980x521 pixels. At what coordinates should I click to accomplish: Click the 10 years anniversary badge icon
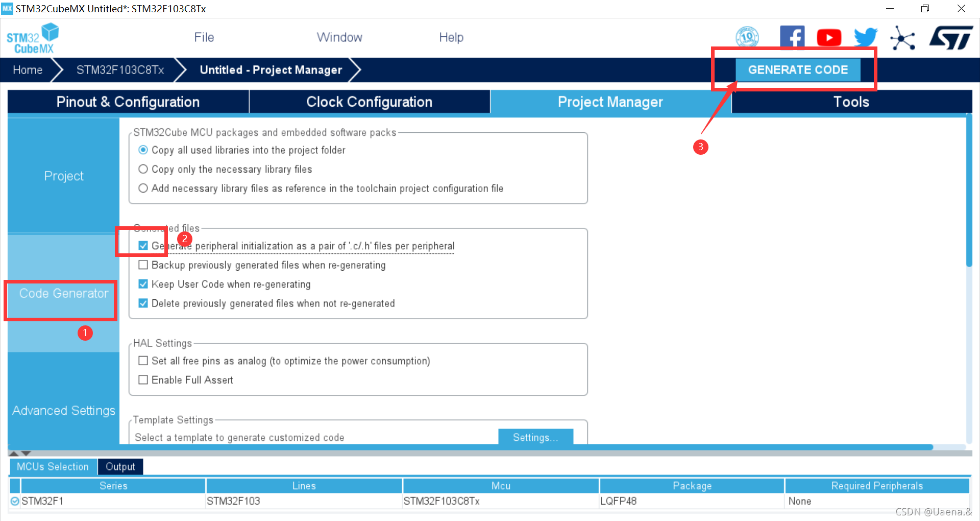click(x=747, y=37)
